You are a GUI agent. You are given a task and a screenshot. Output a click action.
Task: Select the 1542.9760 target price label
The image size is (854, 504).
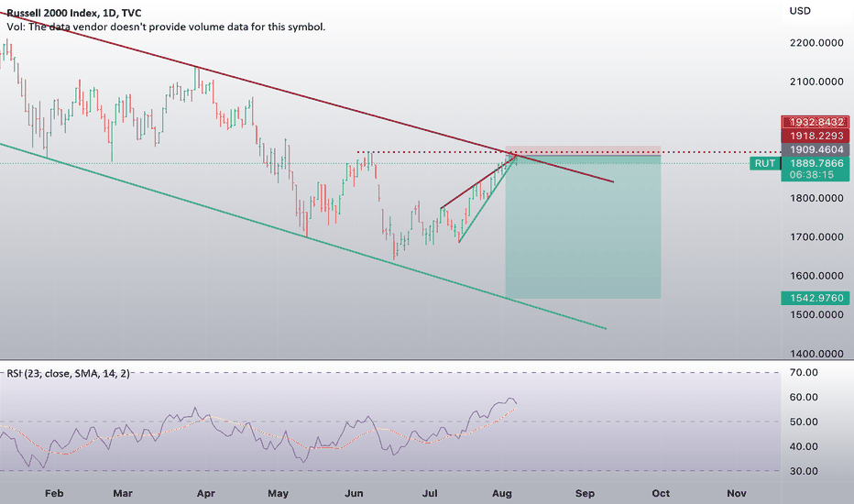816,298
